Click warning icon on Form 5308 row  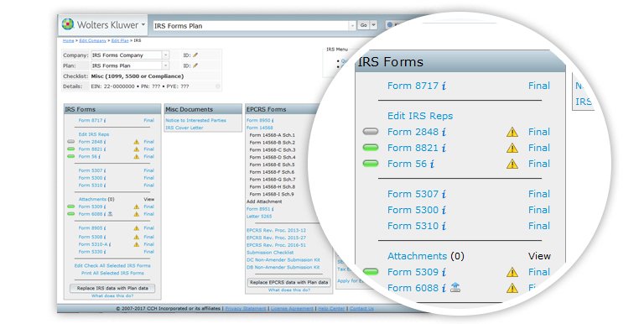[x=137, y=238]
